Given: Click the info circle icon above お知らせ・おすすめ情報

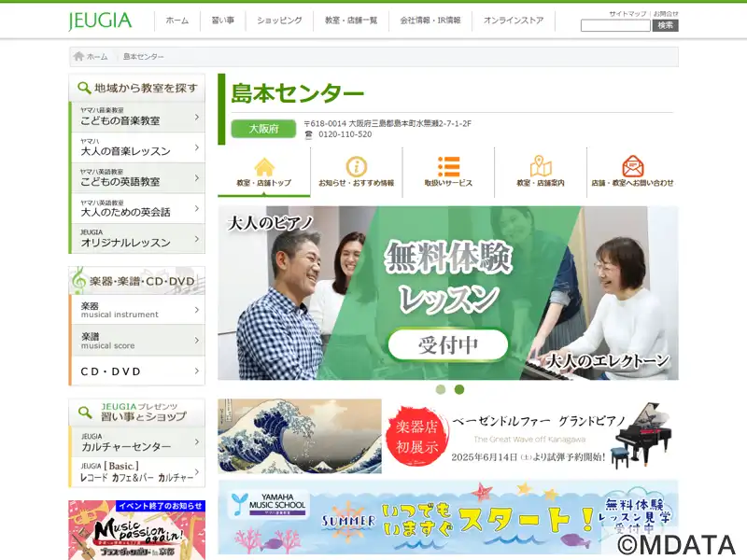Looking at the screenshot, I should (x=356, y=167).
